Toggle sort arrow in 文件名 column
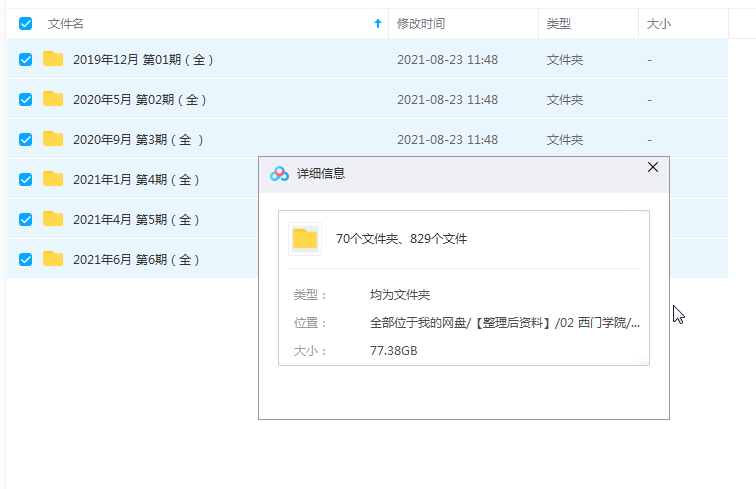This screenshot has height=489, width=756. [x=378, y=23]
